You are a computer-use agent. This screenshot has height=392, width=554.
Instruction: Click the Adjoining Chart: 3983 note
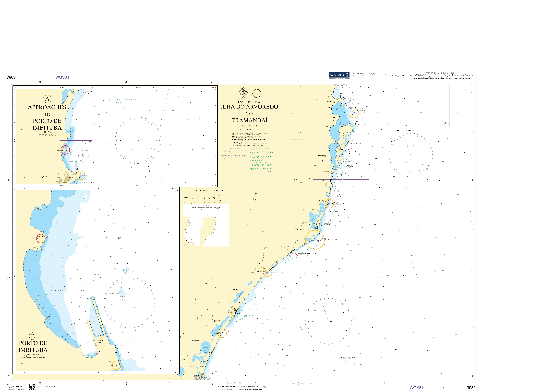pos(234,383)
